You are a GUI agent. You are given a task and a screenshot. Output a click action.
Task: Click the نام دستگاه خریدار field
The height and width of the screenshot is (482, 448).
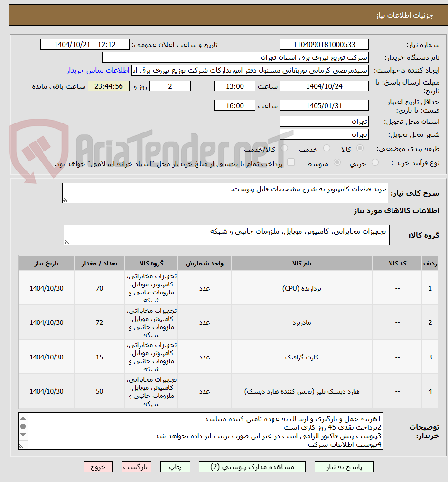pos(235,57)
